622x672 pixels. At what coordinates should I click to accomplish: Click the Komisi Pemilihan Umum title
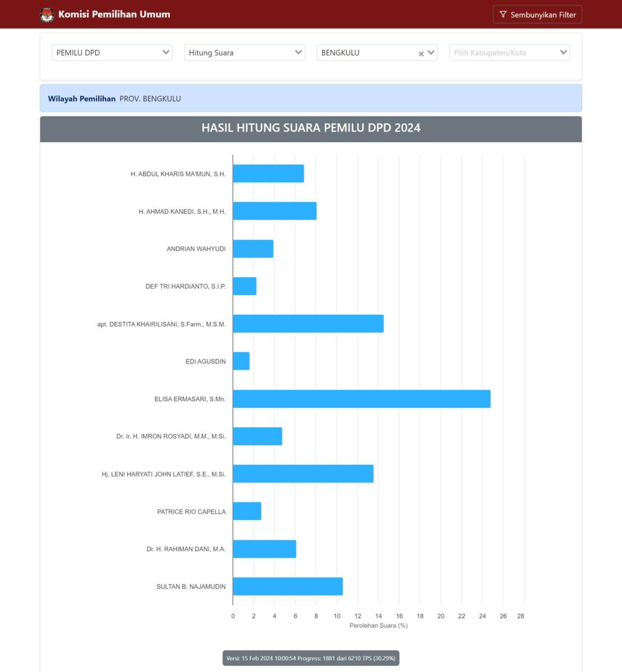[114, 15]
